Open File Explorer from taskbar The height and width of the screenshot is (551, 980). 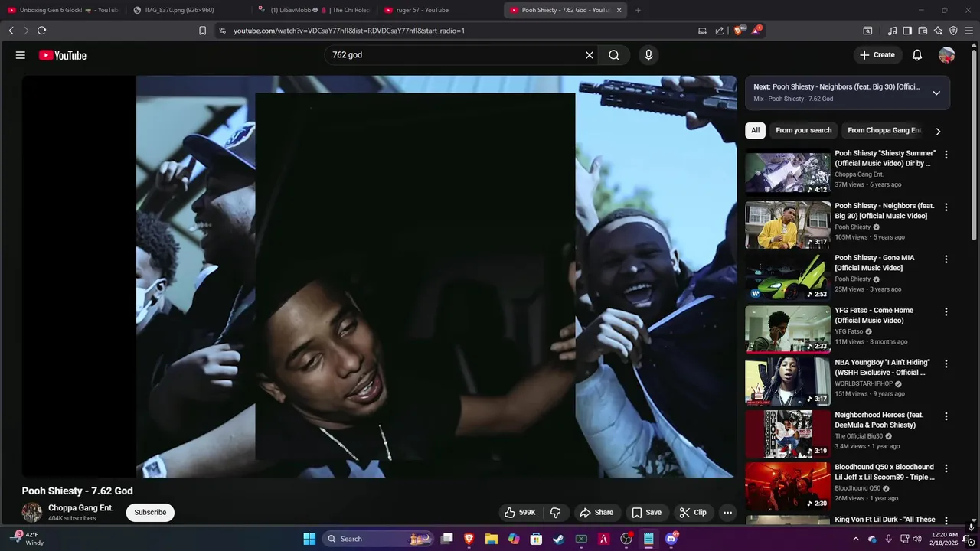[491, 539]
